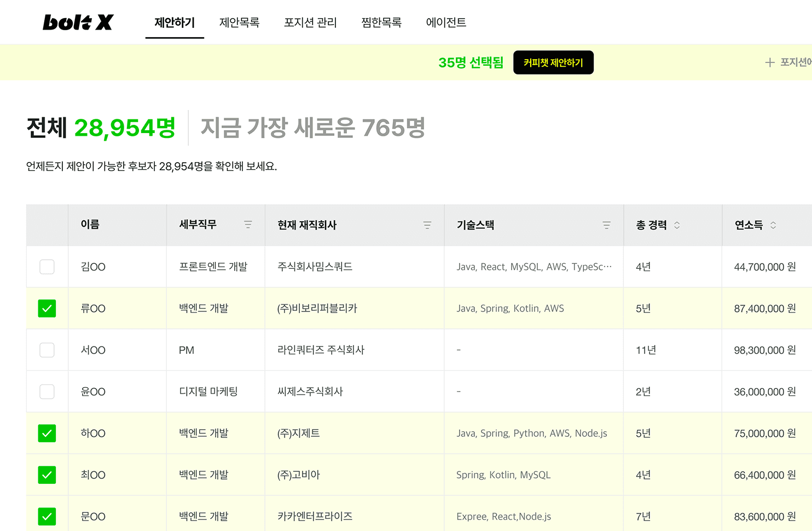Click the bolt X logo
This screenshot has width=812, height=531.
(x=78, y=22)
